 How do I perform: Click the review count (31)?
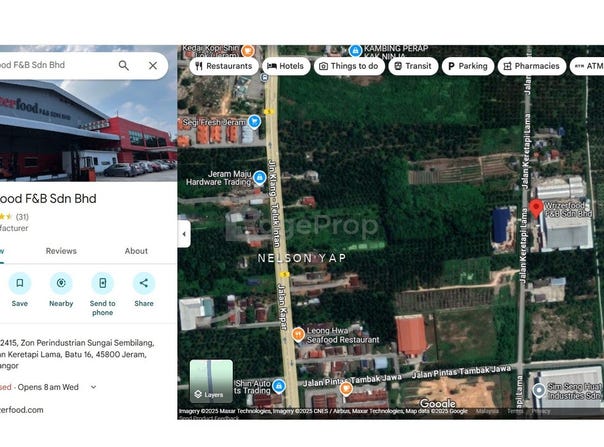tap(22, 217)
